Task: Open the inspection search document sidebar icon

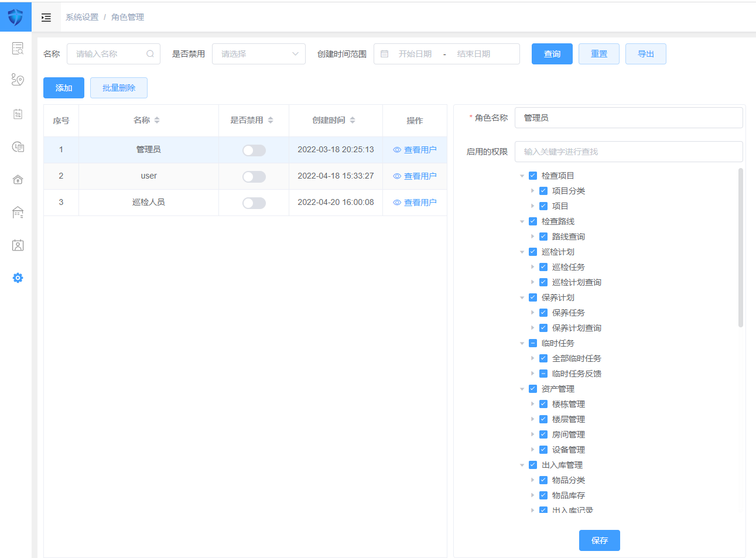Action: [x=18, y=48]
